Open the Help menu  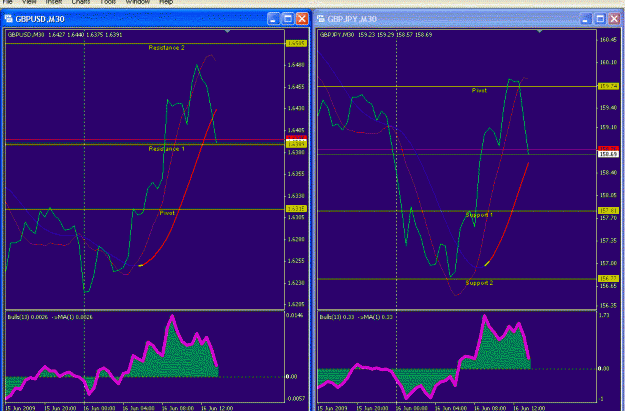[166, 2]
